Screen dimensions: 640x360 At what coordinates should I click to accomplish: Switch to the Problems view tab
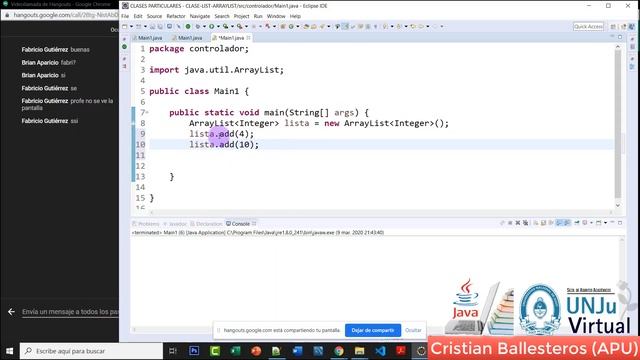[146, 224]
